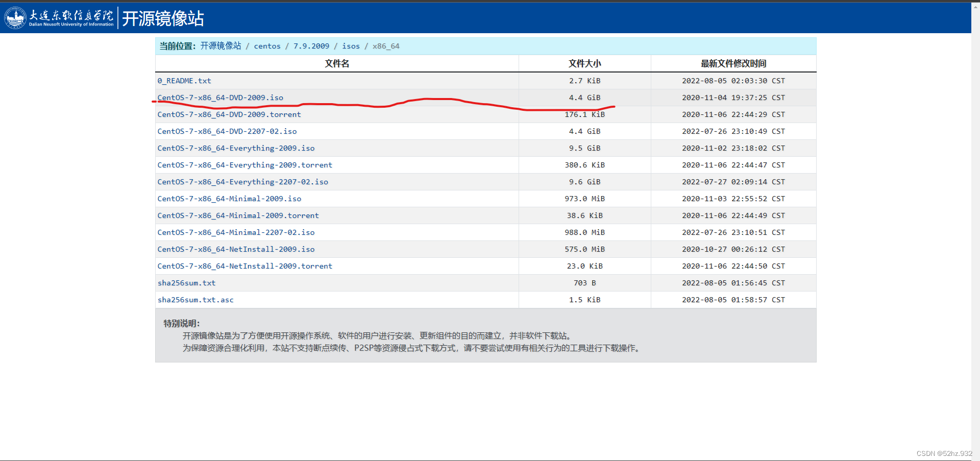This screenshot has width=980, height=461.
Task: Download CentOS-7-x86_64-DVD-2207-02.iso
Action: click(227, 131)
